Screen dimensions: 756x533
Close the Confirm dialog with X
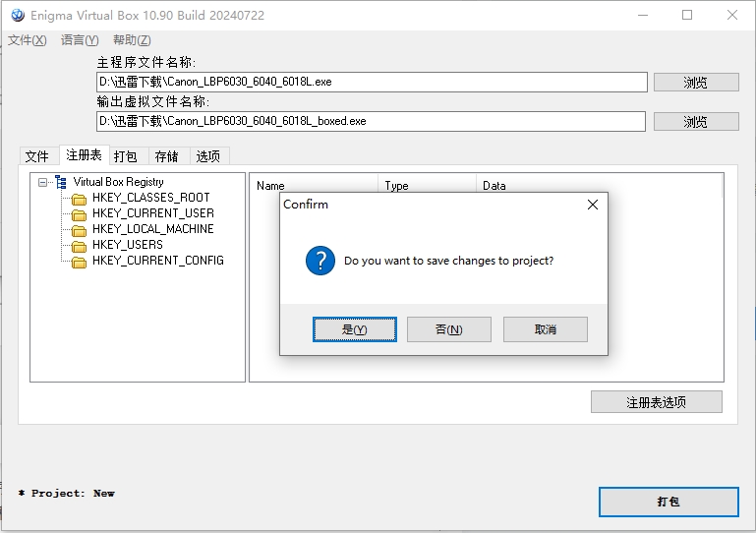pos(592,205)
